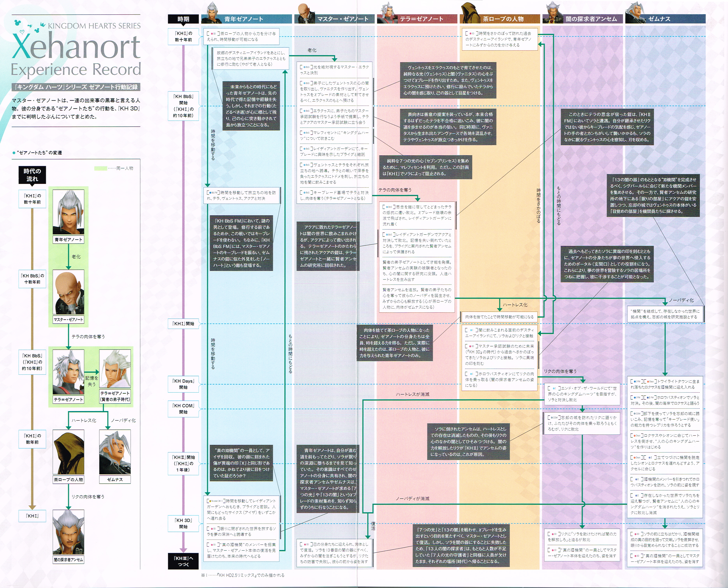Click the ハートレス化 label above 茶ローブの人物 column
The width and height of the screenshot is (728, 588).
(x=515, y=305)
